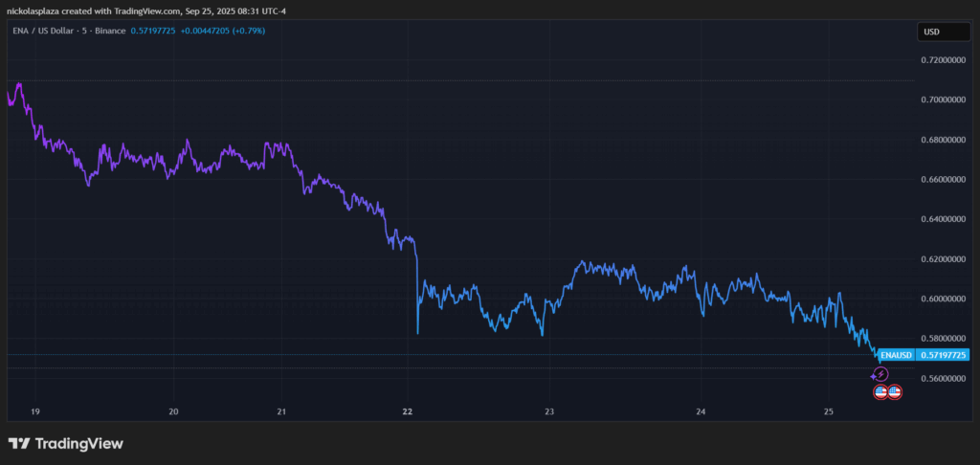Click date 23 on the time axis
Viewport: 980px width, 465px height.
tap(549, 412)
